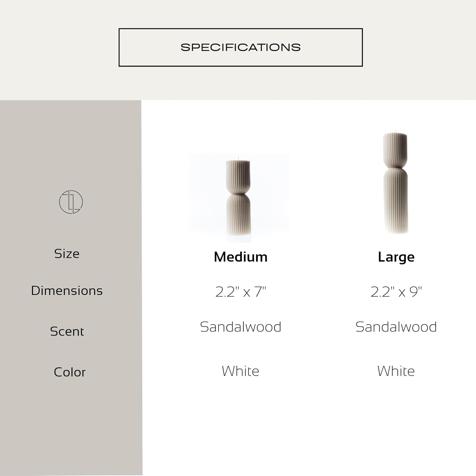The image size is (476, 476).
Task: Choose the Large size heading
Action: 396,257
